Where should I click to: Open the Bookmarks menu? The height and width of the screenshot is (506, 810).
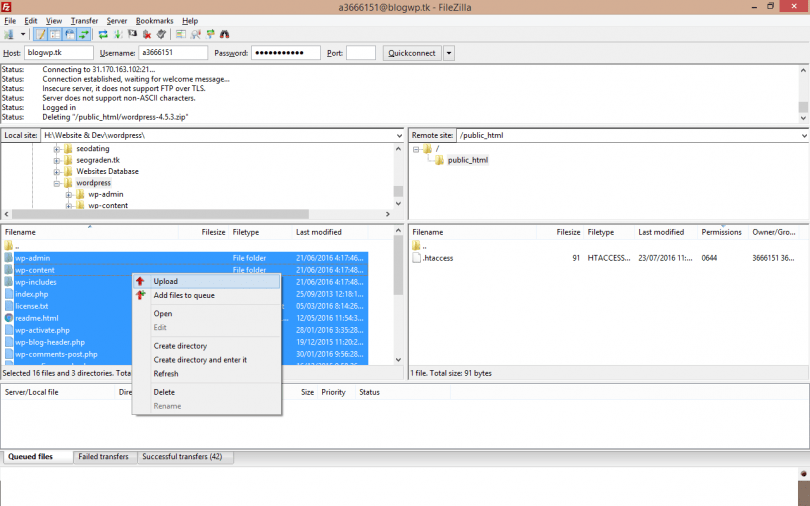154,21
